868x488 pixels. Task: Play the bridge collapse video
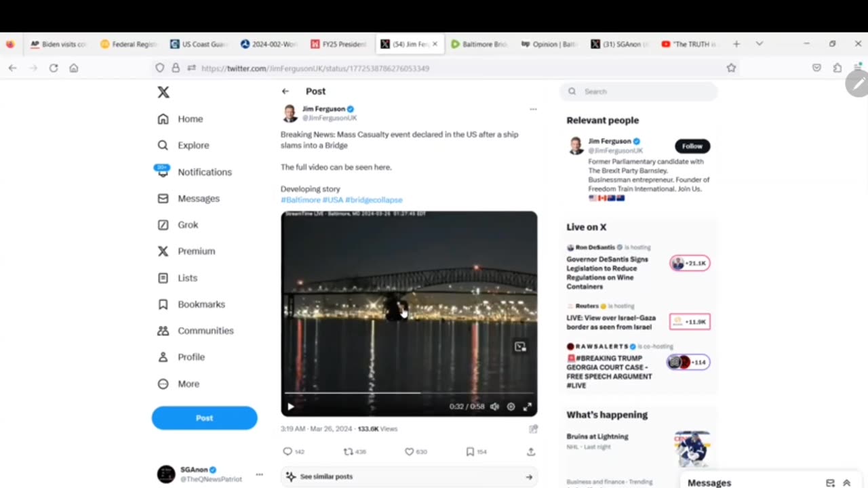coord(291,407)
